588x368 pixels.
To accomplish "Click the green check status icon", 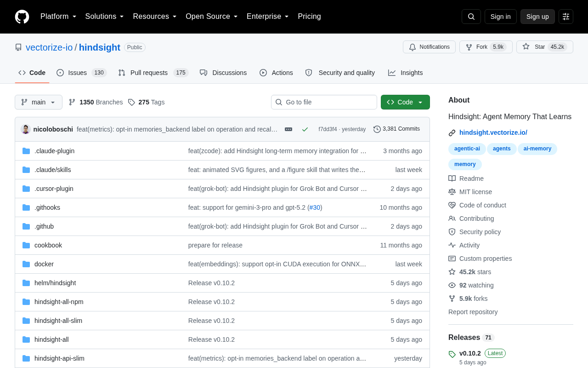I will 305,129.
